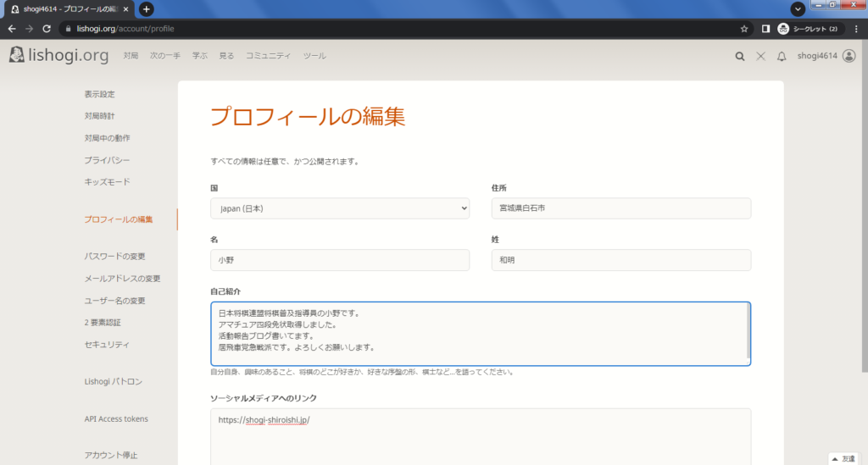The image size is (868, 465).
Task: Click inside the 自己紹介 text area
Action: pos(481,334)
